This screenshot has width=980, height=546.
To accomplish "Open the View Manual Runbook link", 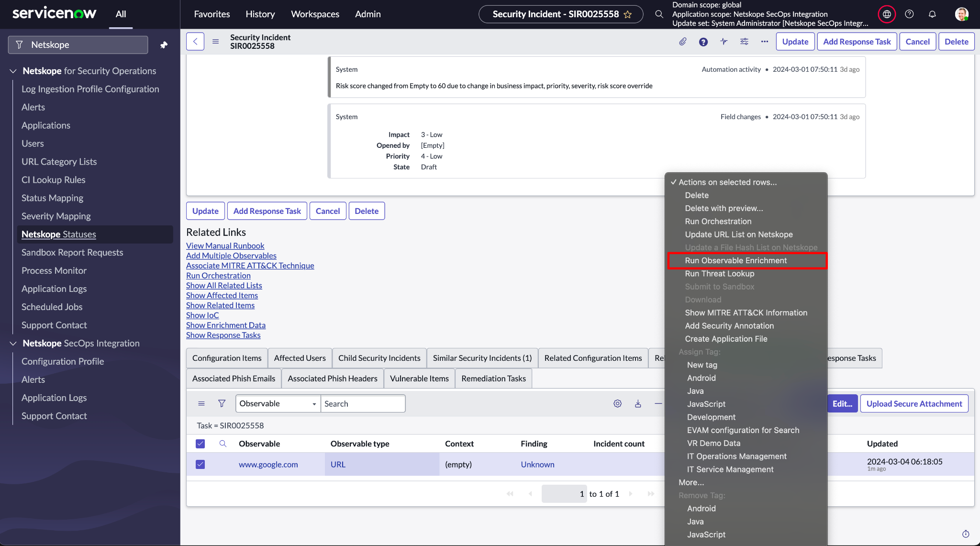I will [225, 245].
